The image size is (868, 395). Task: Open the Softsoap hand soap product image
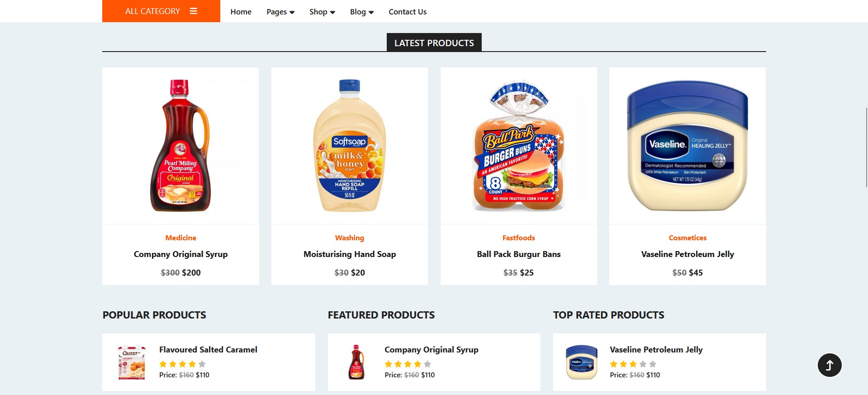point(349,146)
